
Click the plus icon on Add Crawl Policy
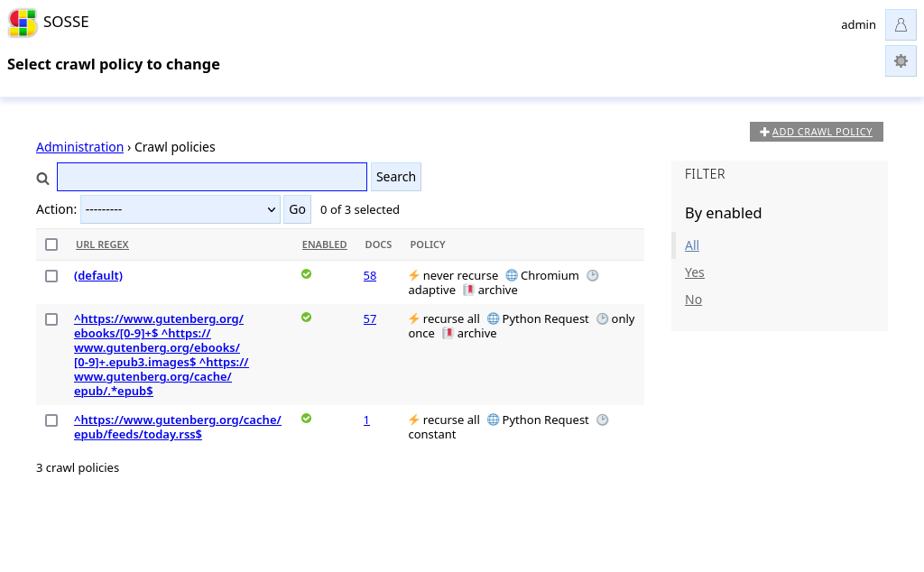tap(764, 132)
